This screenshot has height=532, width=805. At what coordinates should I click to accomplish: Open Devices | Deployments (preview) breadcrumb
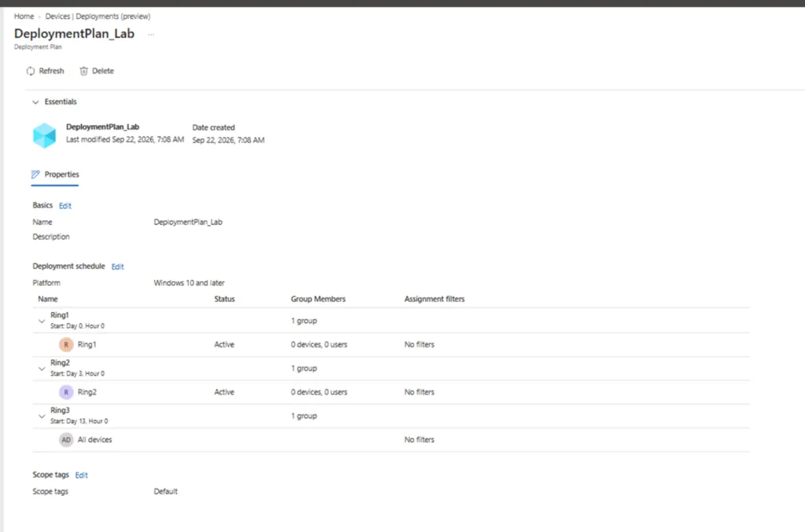coord(98,17)
